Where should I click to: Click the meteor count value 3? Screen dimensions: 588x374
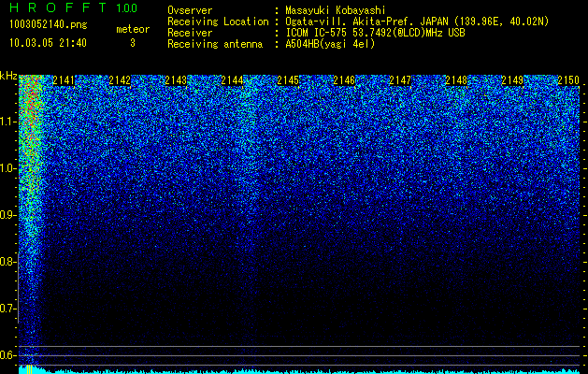click(133, 43)
